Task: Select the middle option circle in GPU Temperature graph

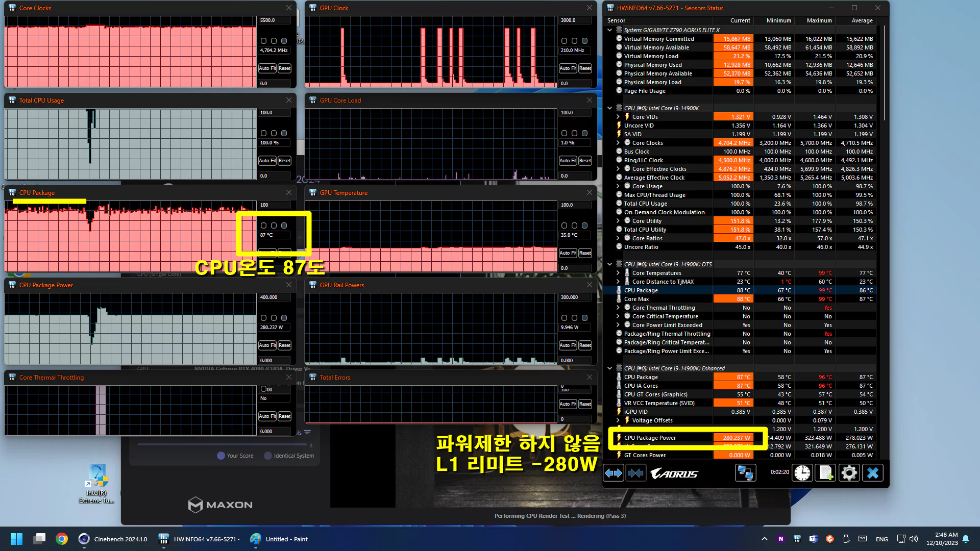Action: tap(574, 226)
